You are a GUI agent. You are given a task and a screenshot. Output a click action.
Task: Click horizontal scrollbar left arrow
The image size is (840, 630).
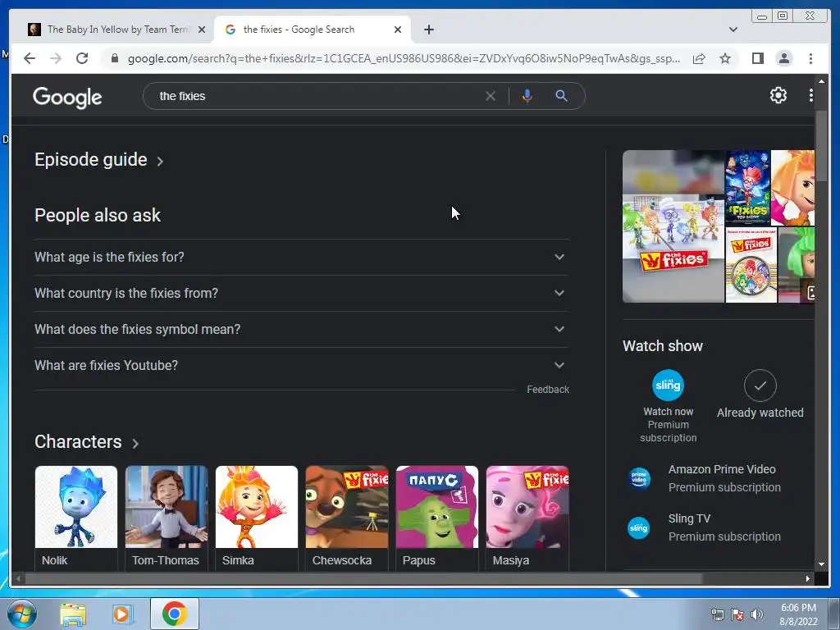coord(18,578)
